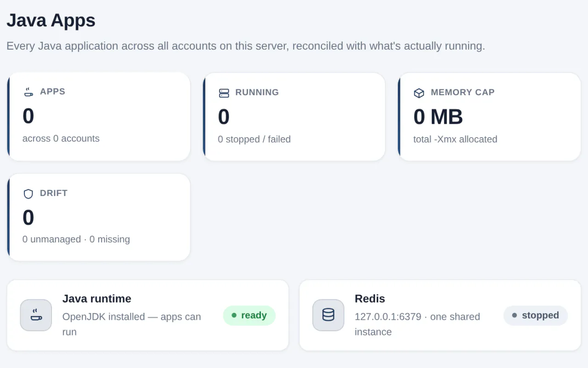This screenshot has width=588, height=368.
Task: Click the "0" value in the APPS card
Action: (x=28, y=116)
